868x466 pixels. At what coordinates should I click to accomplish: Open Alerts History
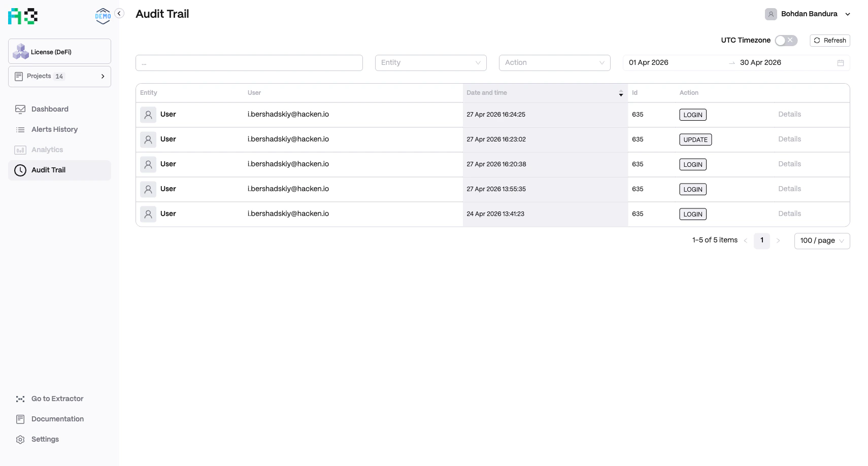(59, 129)
